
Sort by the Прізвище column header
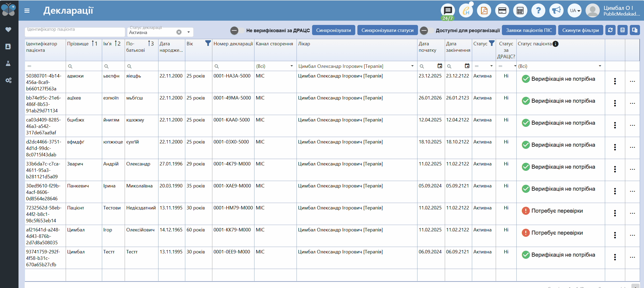point(78,44)
